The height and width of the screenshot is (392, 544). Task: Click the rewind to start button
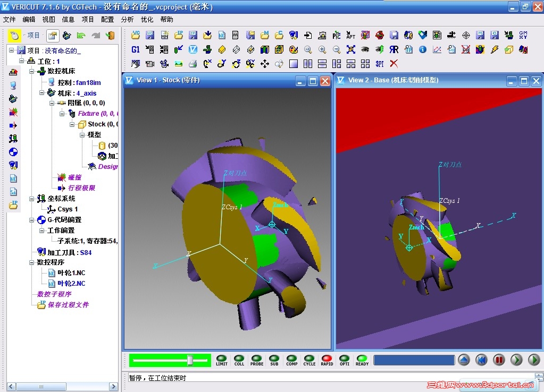pyautogui.click(x=481, y=360)
